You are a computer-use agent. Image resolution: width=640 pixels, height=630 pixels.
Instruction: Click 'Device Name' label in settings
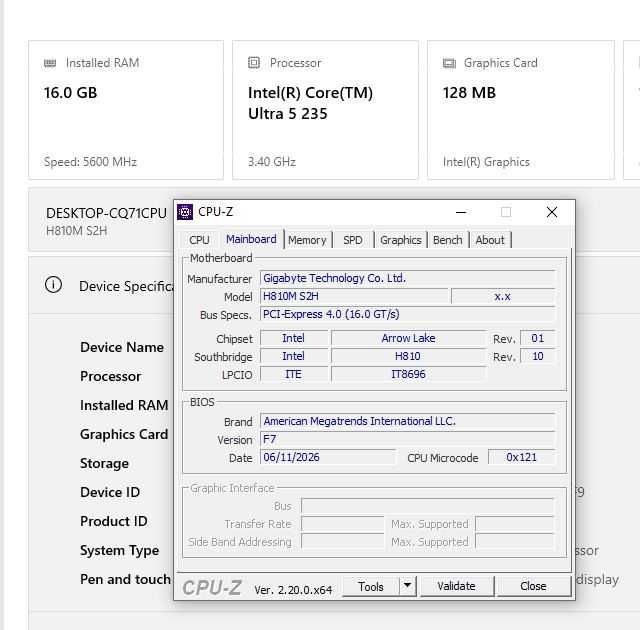click(x=122, y=347)
